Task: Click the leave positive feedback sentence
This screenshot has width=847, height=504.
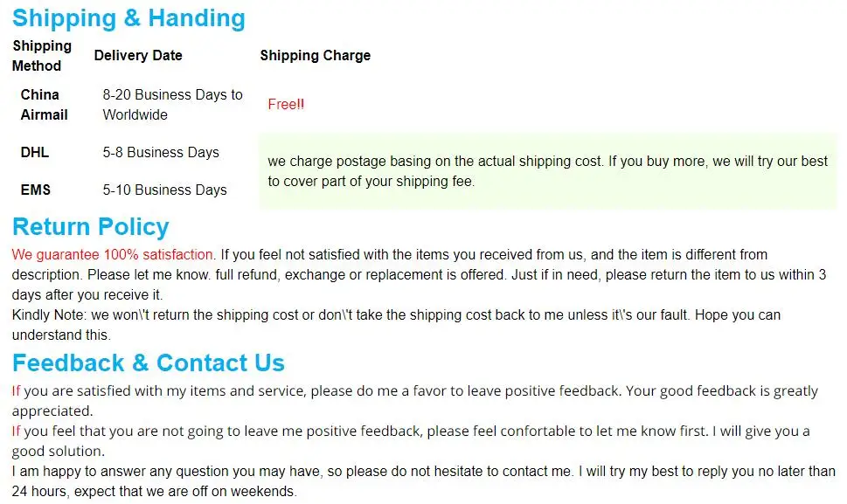Action: click(x=415, y=401)
